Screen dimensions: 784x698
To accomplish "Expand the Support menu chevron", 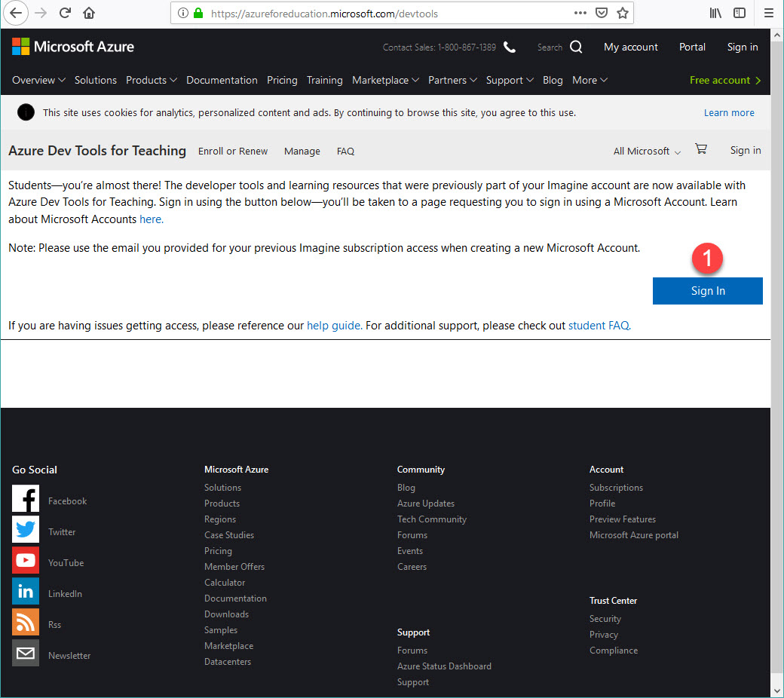I will (530, 80).
